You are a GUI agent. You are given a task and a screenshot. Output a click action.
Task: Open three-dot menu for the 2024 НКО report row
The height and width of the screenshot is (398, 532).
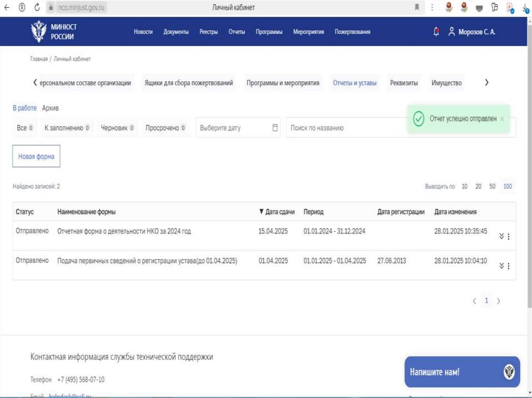[509, 237]
